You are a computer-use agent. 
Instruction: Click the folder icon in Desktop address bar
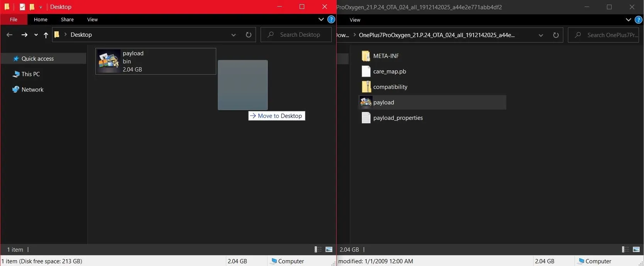pos(57,35)
